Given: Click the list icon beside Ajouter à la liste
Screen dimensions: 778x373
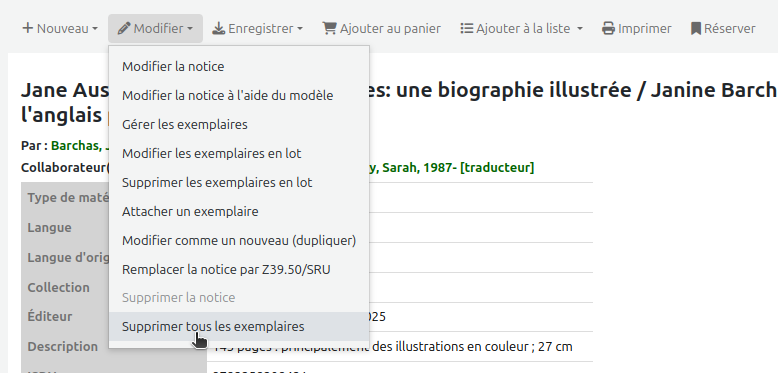Looking at the screenshot, I should click(x=466, y=28).
